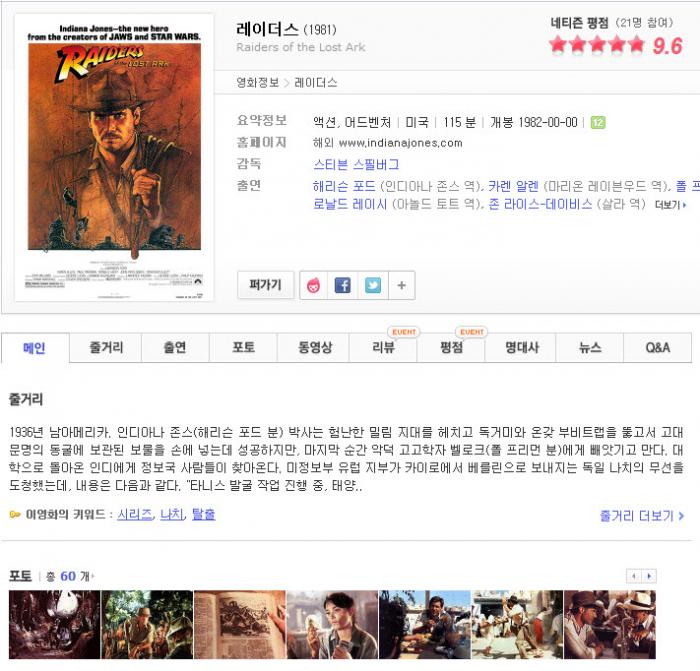
Task: Open director 스티븐 스필버그 link
Action: pos(356,165)
